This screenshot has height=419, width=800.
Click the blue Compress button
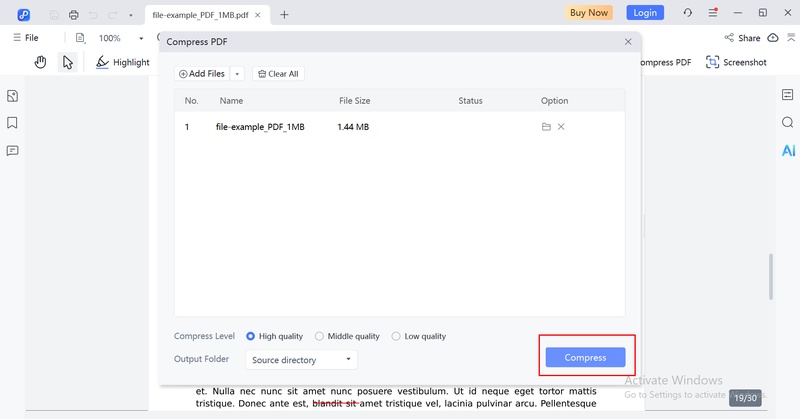point(585,357)
